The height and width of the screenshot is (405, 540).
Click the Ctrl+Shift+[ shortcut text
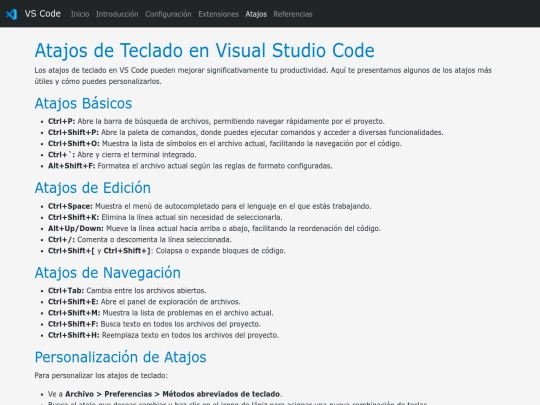71,251
